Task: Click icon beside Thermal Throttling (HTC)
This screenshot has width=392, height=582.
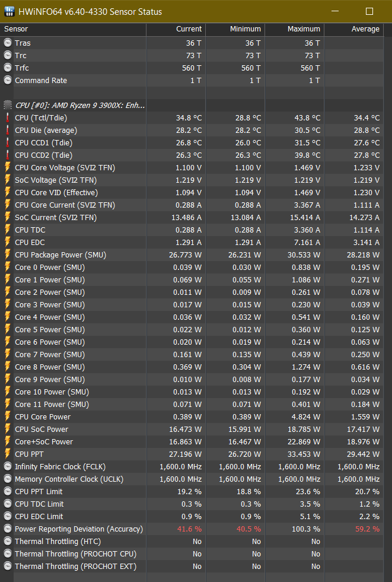Action: [x=8, y=541]
